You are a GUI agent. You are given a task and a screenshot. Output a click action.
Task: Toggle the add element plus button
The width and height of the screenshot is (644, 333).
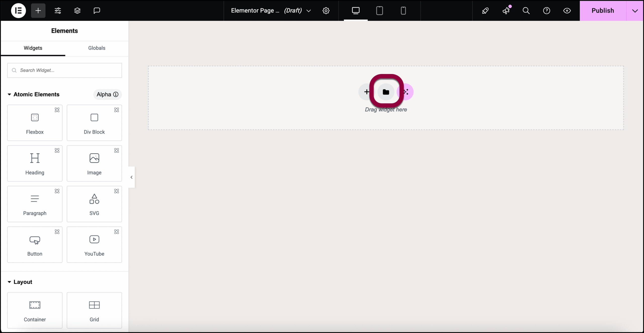click(x=38, y=11)
